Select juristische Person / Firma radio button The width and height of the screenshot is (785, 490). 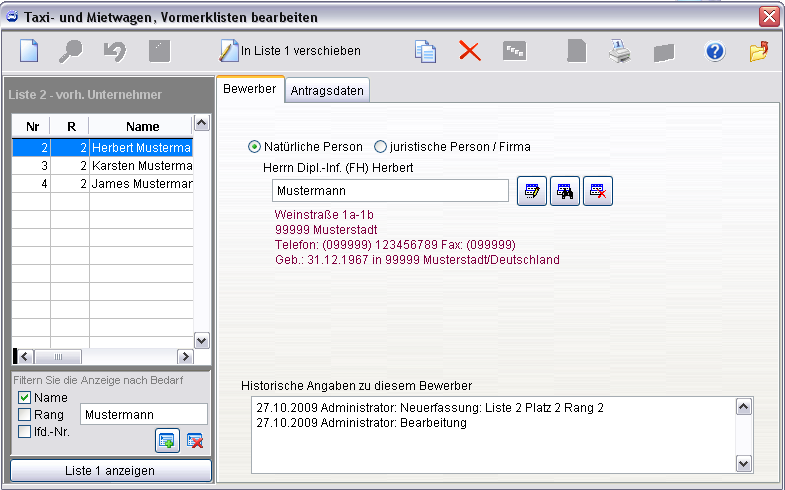tap(380, 147)
